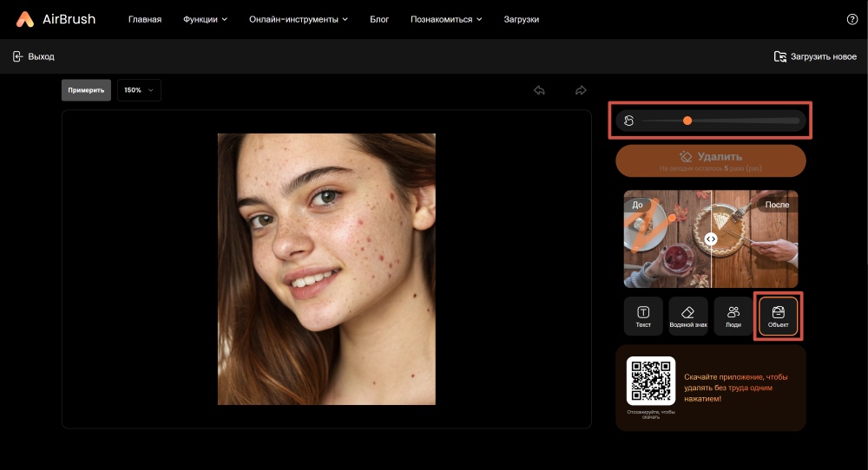
Task: Click the Удалить button
Action: [711, 160]
